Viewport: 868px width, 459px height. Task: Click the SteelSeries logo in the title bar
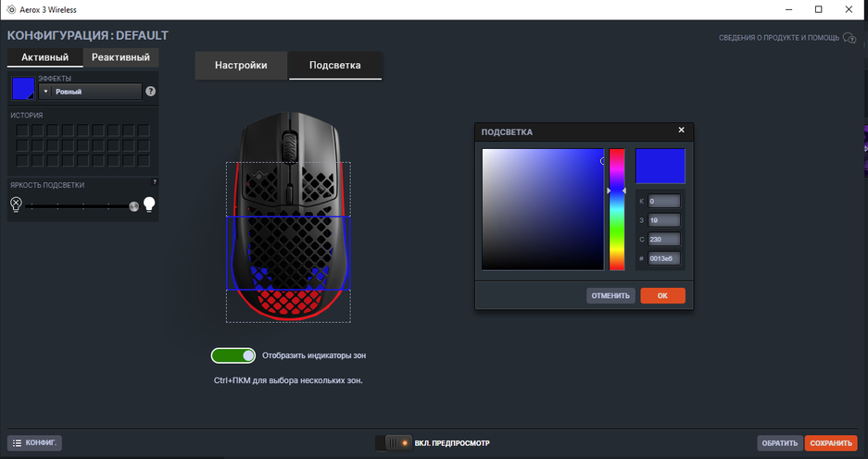(x=10, y=9)
